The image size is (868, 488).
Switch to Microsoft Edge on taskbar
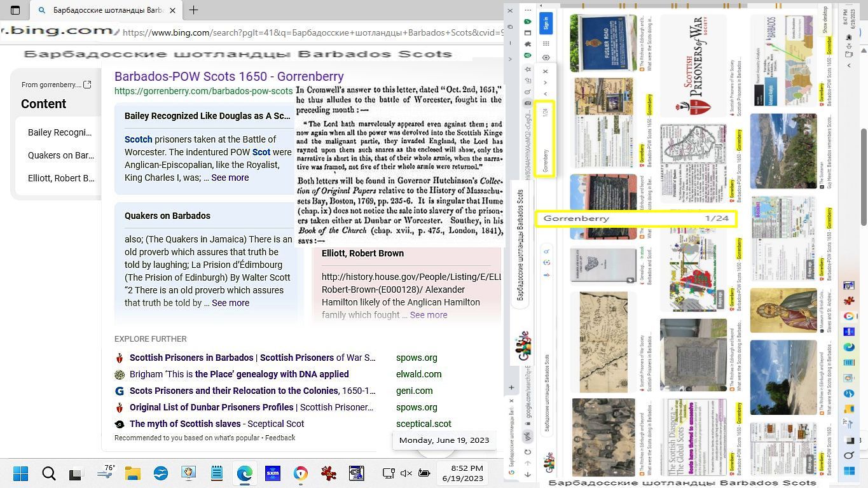[x=244, y=473]
